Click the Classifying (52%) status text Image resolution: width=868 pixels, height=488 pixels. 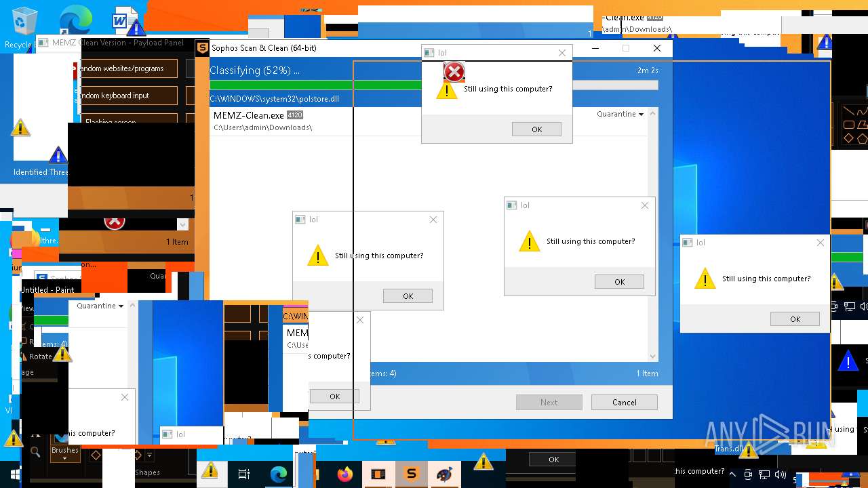(254, 70)
